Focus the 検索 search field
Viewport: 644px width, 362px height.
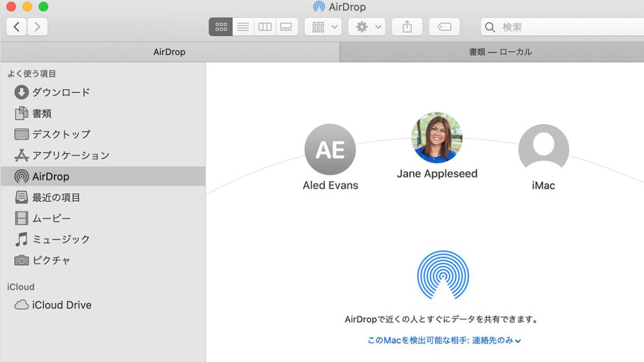(562, 27)
